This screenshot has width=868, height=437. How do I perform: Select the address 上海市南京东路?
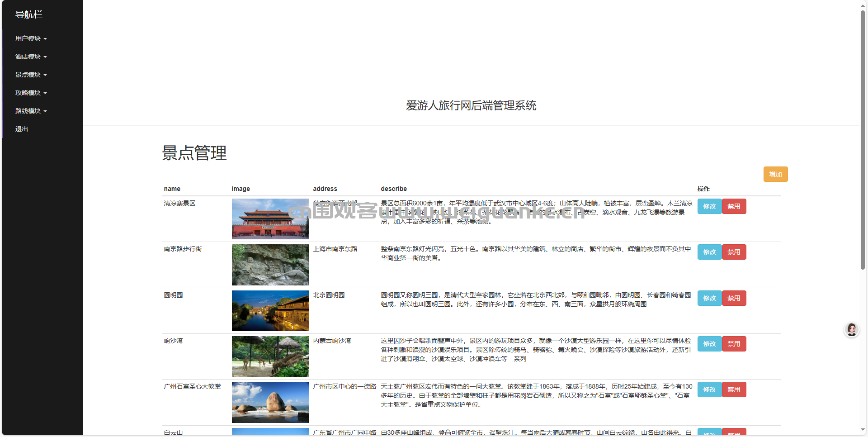point(335,249)
